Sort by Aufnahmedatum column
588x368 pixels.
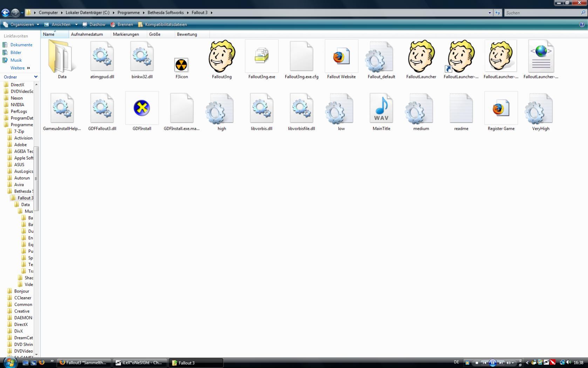click(x=89, y=34)
